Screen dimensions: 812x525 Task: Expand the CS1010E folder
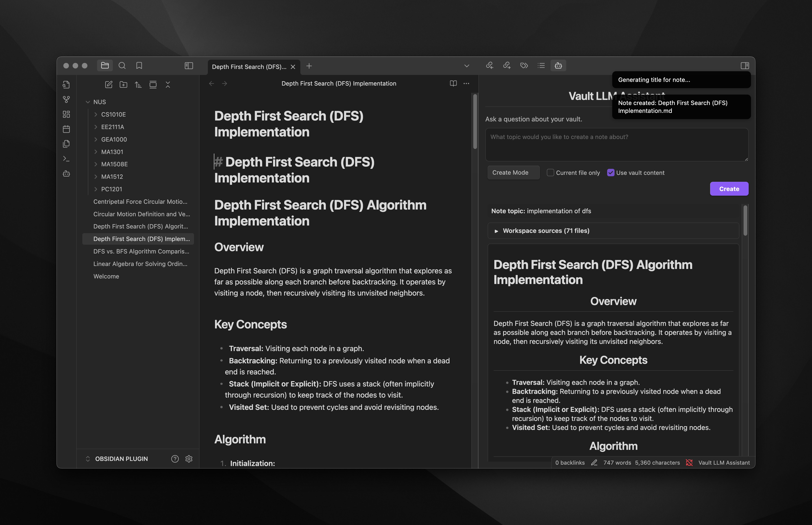coord(113,114)
